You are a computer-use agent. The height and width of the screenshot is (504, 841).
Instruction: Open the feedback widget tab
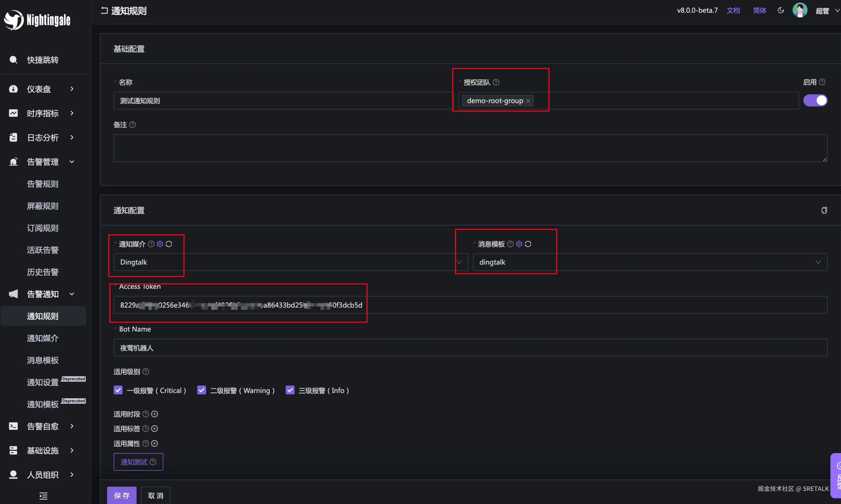[836, 475]
